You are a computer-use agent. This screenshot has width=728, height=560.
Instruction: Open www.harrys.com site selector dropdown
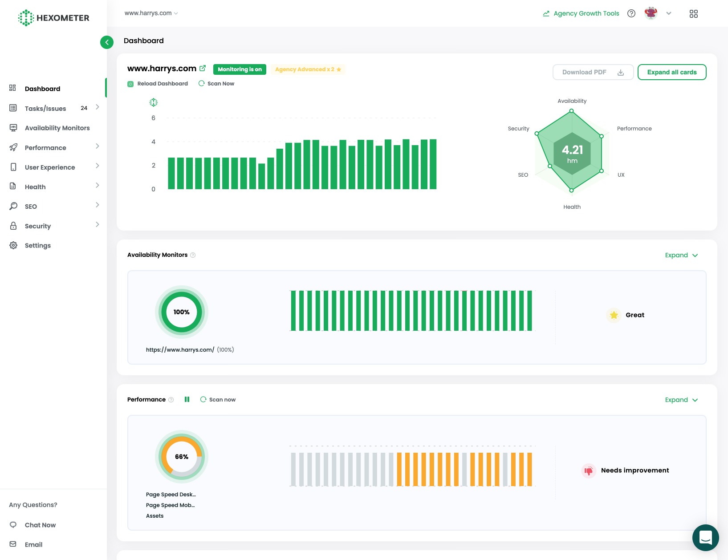point(151,13)
